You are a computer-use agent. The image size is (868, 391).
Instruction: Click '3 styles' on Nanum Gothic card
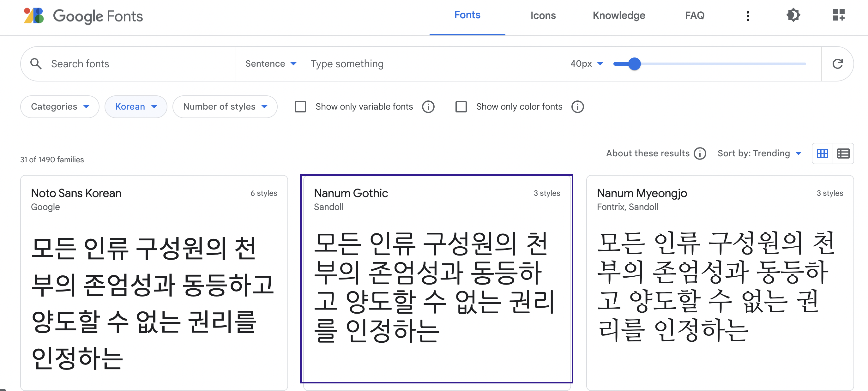[x=546, y=193]
